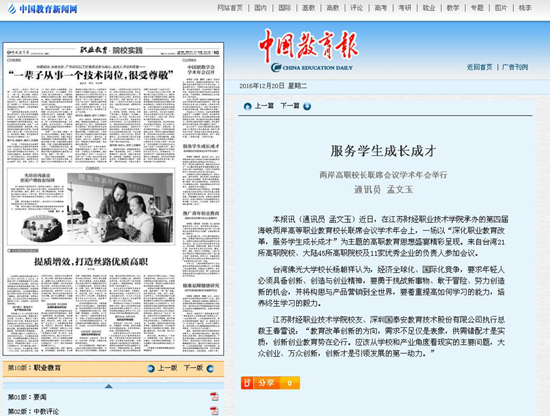Click the next article arrow icon

click(x=307, y=106)
